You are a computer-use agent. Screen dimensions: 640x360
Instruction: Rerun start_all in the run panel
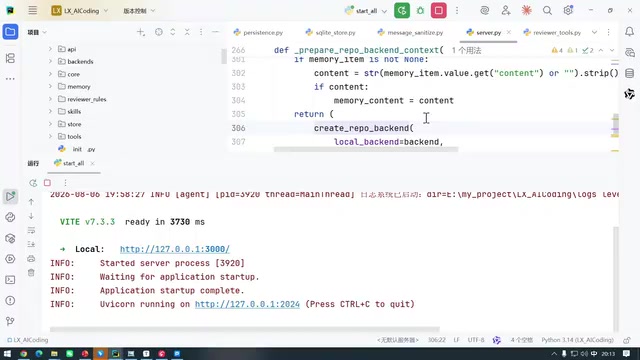coord(33,183)
